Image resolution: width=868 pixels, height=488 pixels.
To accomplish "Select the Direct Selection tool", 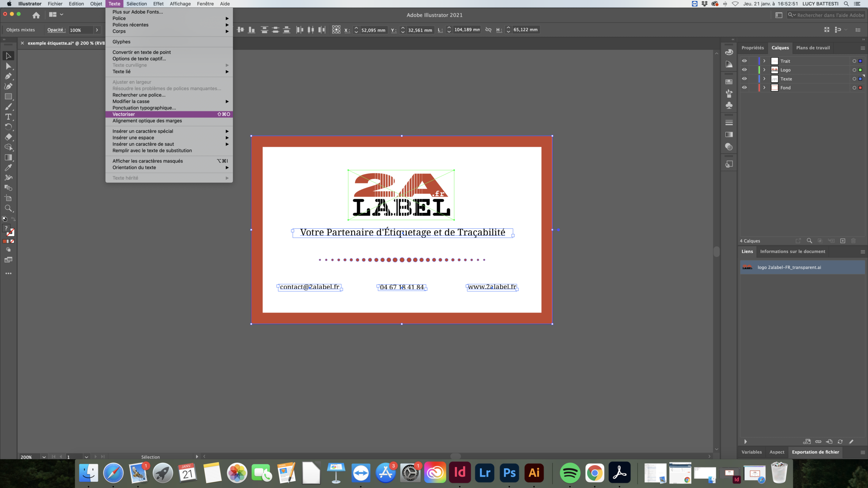I will point(8,66).
